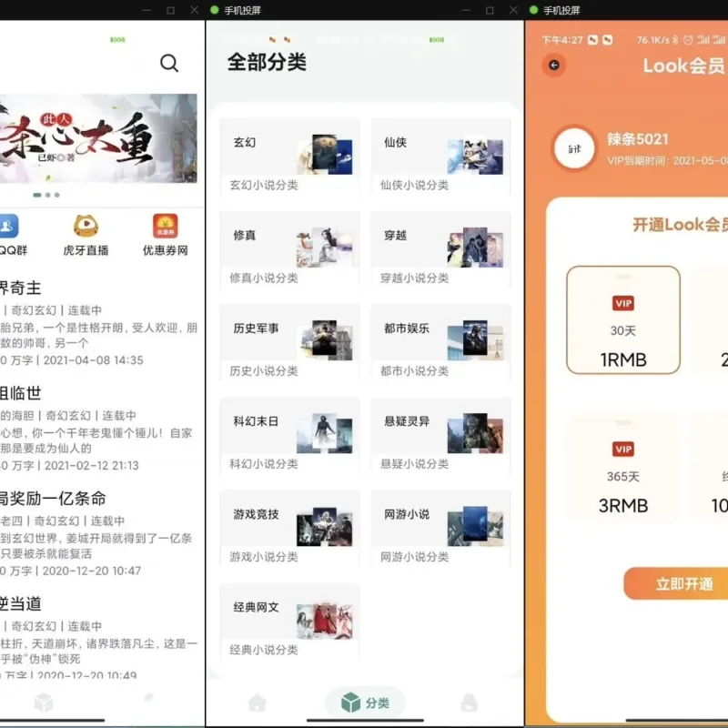Open 优惠券网 shortcut icon
Image resolution: width=728 pixels, height=728 pixels.
point(166,226)
